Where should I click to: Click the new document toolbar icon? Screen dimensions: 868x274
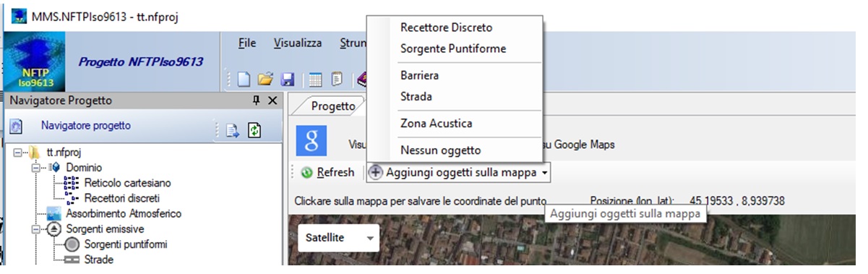click(244, 80)
